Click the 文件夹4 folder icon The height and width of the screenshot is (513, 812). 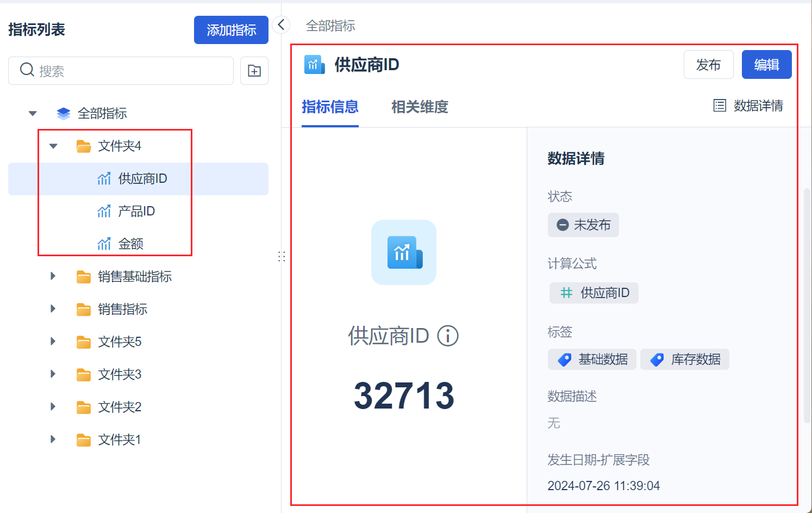(x=84, y=146)
